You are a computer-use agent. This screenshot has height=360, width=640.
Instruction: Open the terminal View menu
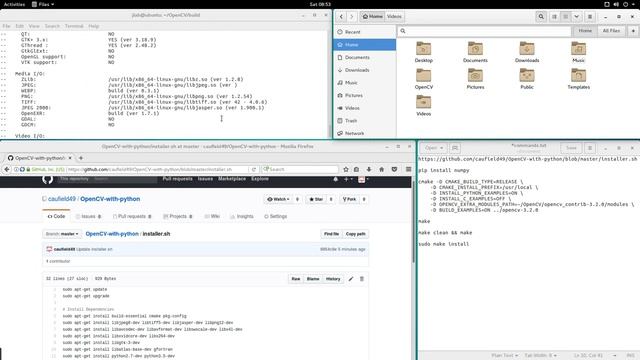[34, 26]
